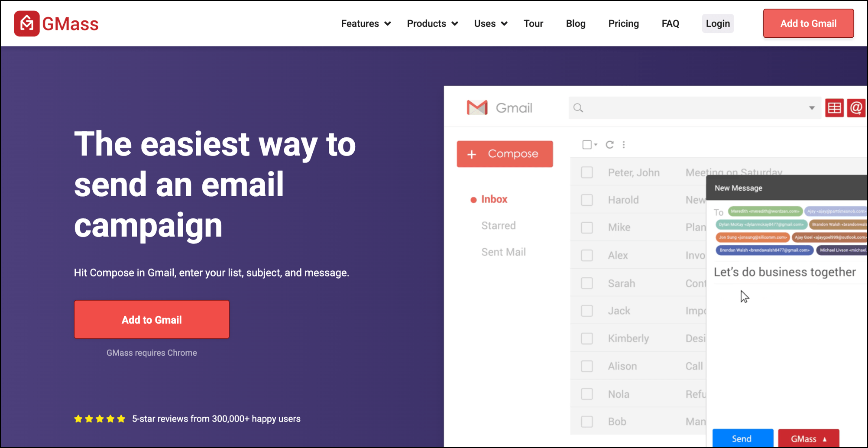Image resolution: width=868 pixels, height=448 pixels.
Task: Open the Kimberly email
Action: click(x=638, y=338)
